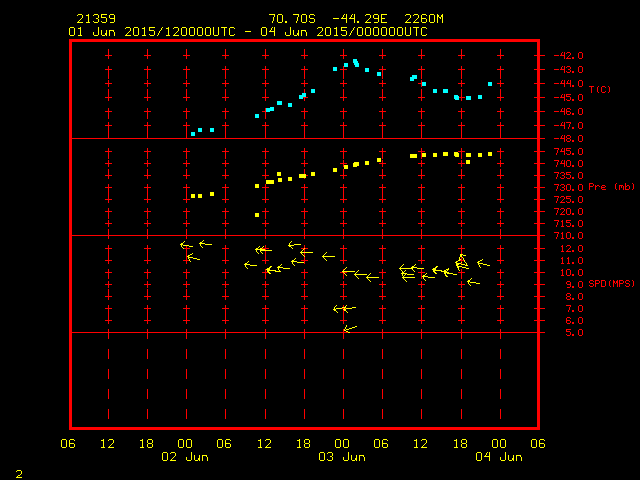Image resolution: width=640 pixels, height=480 pixels.
Task: Click the outlier pressure point near 718 mb
Action: click(x=257, y=215)
